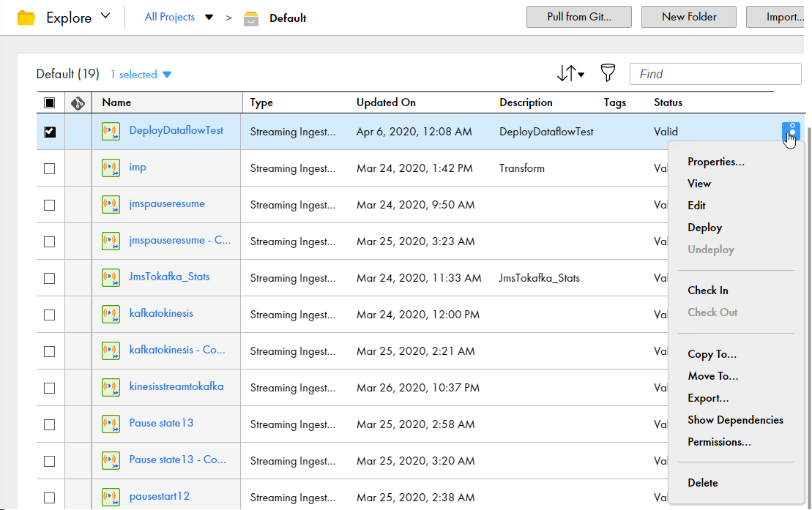
Task: Open the JmsTokafka_Stats asset link
Action: point(169,277)
